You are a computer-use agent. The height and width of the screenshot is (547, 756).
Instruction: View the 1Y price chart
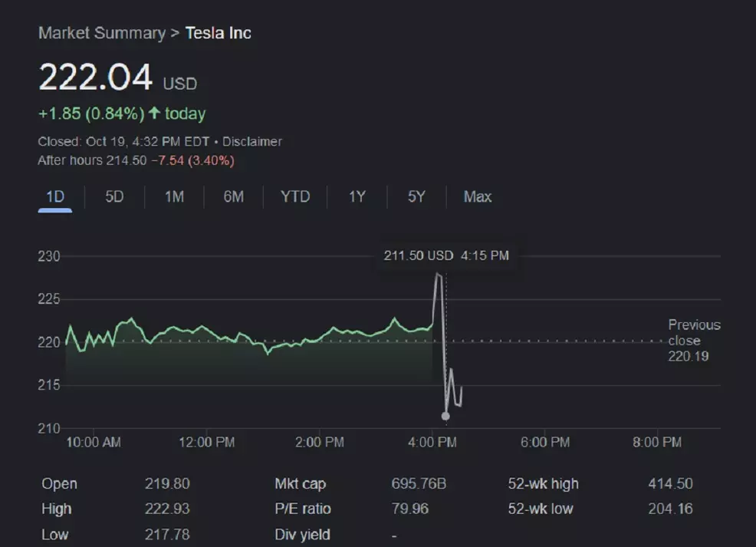(x=357, y=197)
